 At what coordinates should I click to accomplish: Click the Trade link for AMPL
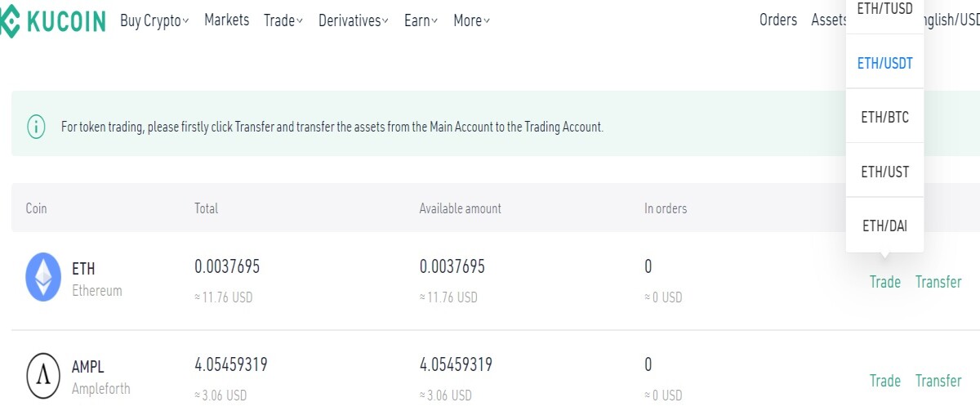(885, 381)
